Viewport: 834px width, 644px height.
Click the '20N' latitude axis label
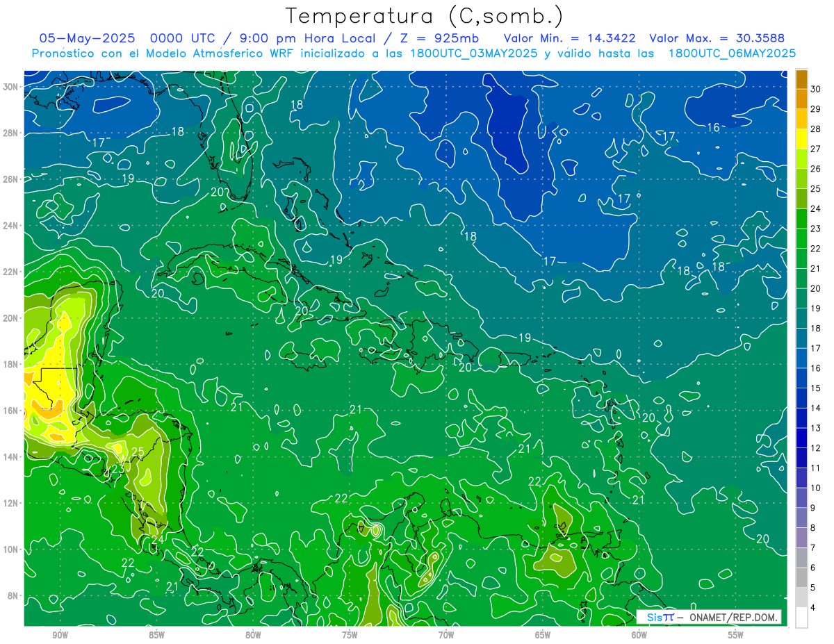click(10, 318)
